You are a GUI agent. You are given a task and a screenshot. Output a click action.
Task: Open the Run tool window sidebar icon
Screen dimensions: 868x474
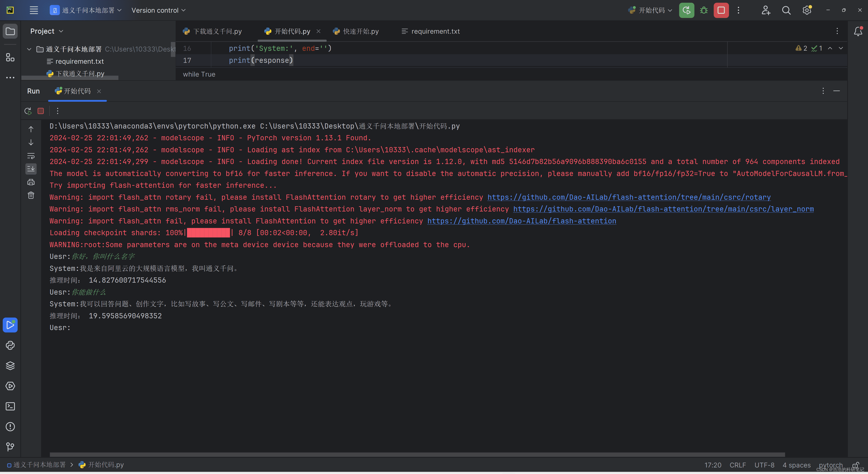10,325
